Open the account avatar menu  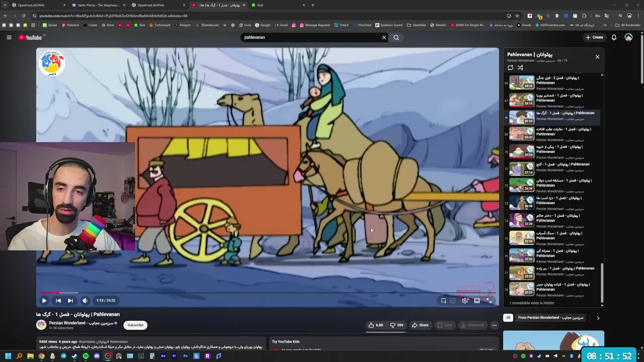tap(628, 37)
